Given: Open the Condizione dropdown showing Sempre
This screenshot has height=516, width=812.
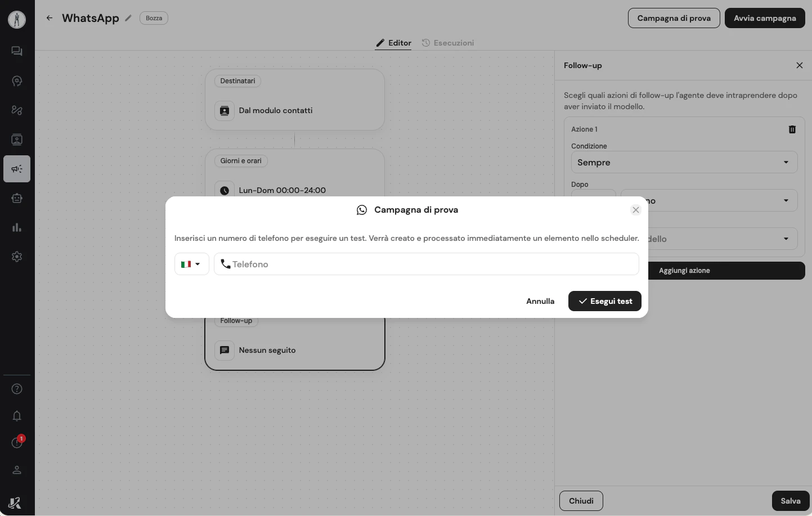Looking at the screenshot, I should (684, 162).
